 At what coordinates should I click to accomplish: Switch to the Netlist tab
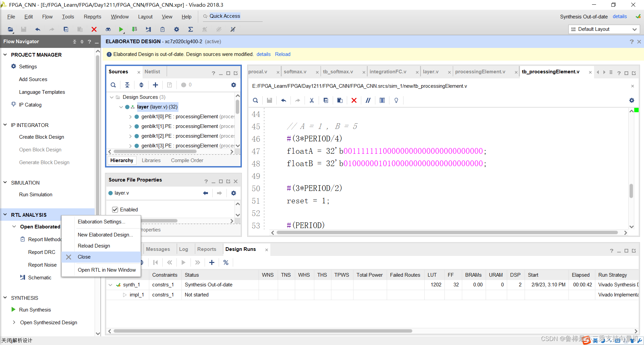click(x=152, y=72)
